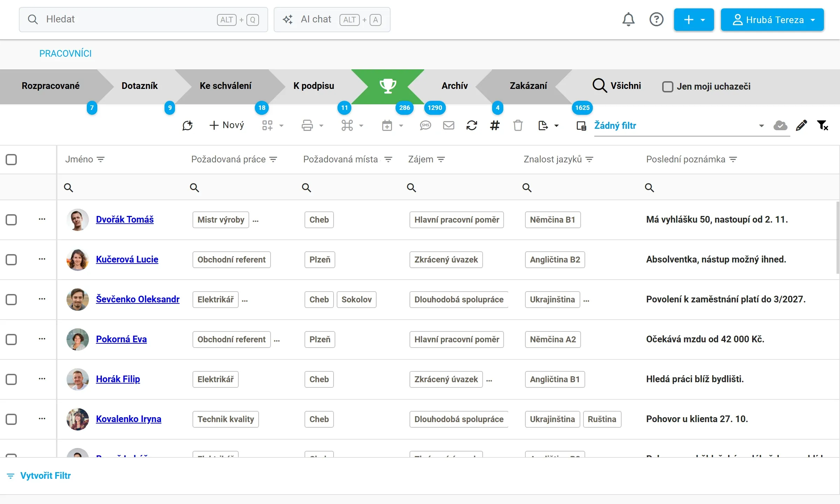Click the pencil edit filter icon
Screen dimensions: 840x504
coord(801,125)
